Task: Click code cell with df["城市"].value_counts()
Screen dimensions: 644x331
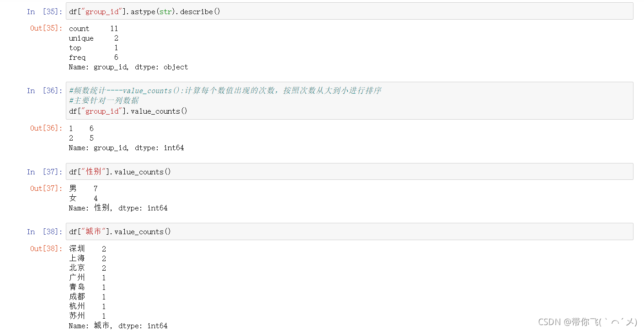Action: point(350,231)
